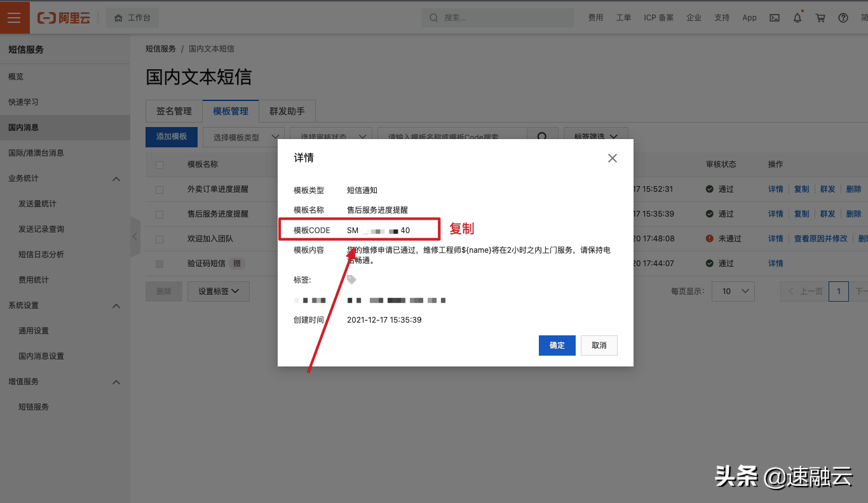Open the 设置标签 dropdown button
This screenshot has width=868, height=503.
coord(219,292)
